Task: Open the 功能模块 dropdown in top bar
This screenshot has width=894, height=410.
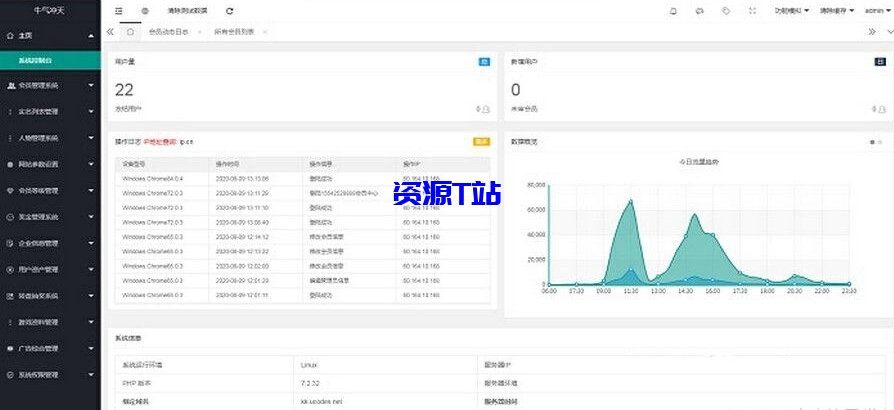Action: 791,11
